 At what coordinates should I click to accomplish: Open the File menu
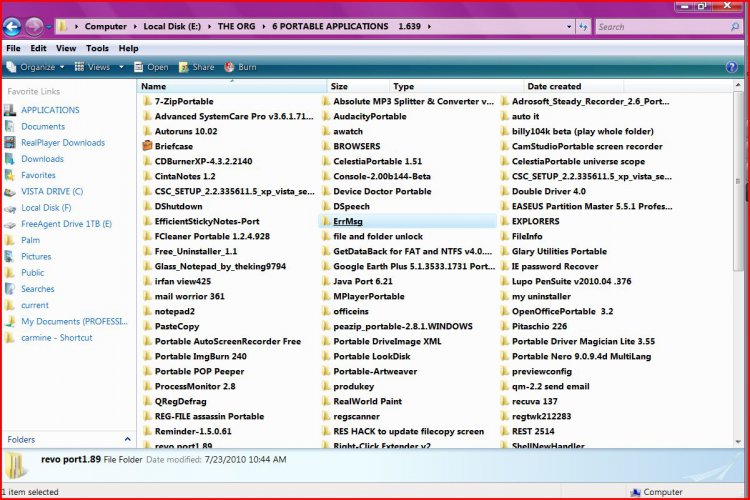pyautogui.click(x=13, y=48)
